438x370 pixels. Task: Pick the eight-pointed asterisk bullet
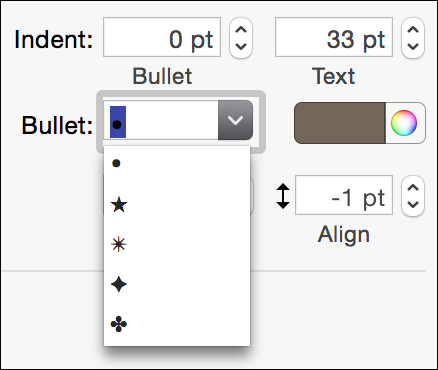pyautogui.click(x=177, y=245)
